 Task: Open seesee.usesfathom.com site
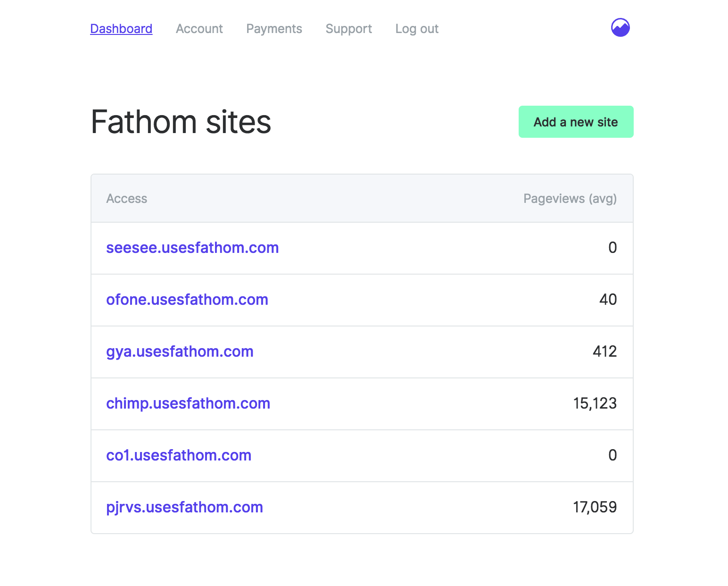192,248
